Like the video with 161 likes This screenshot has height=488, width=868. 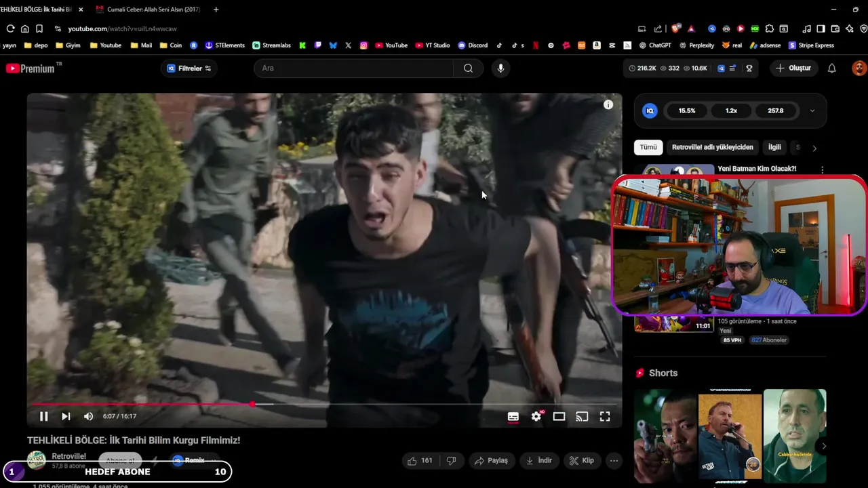(420, 460)
